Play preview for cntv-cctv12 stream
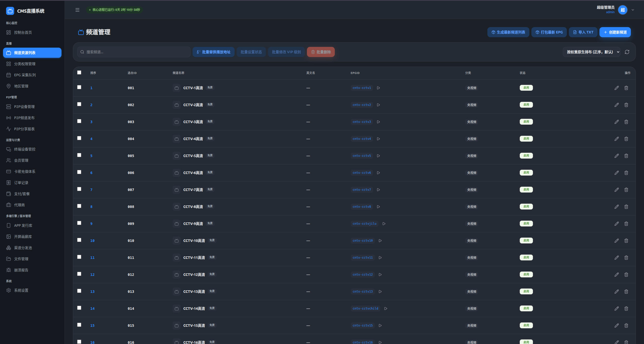This screenshot has width=644, height=344. (x=380, y=275)
